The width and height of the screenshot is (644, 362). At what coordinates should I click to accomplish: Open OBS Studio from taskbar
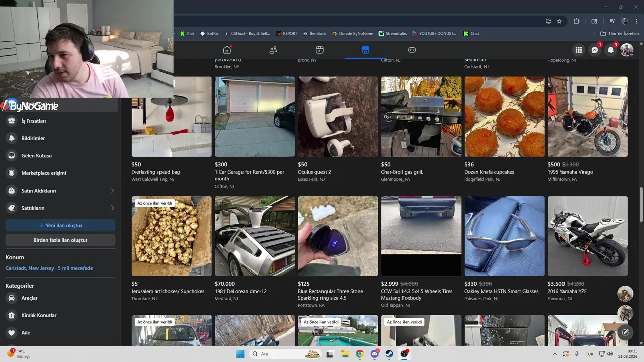point(405,354)
